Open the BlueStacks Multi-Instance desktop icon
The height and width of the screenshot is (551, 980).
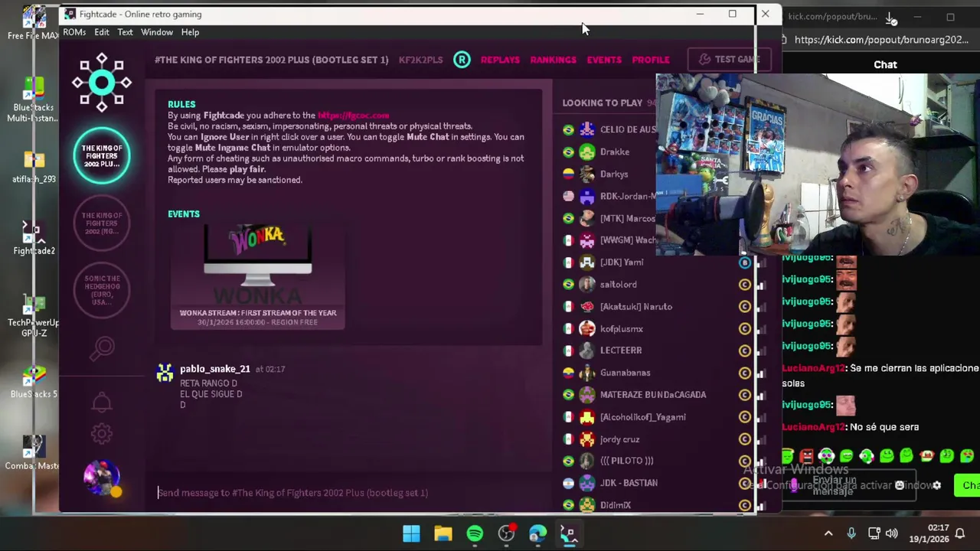point(33,99)
